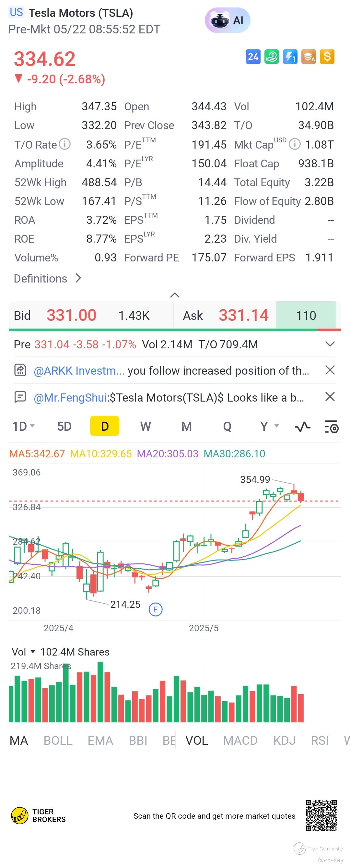Screen dimensions: 350x868
Task: Open chart display settings icon
Action: (x=332, y=427)
